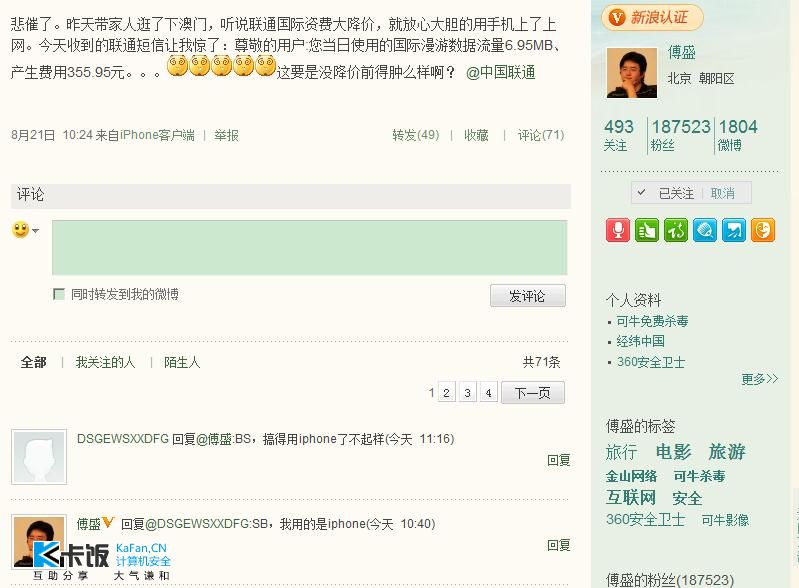This screenshot has height=588, width=799.
Task: Click the orange V icon beside 傅盛 comment
Action: pyautogui.click(x=108, y=522)
